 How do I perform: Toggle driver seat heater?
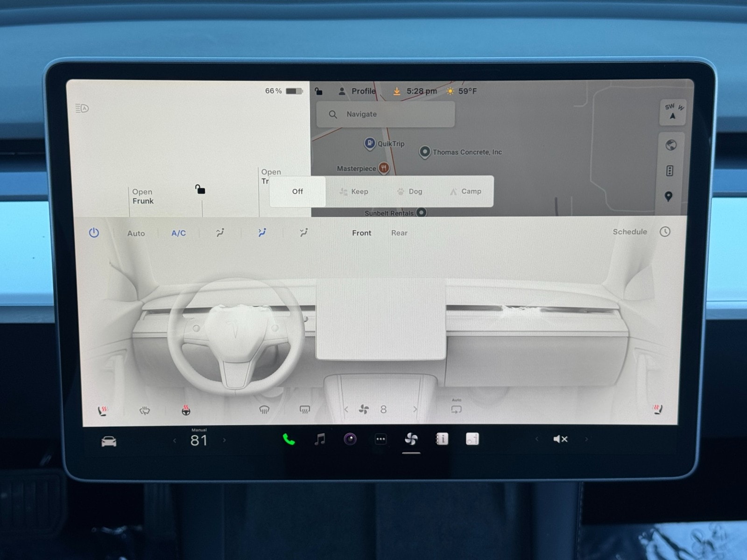pyautogui.click(x=102, y=410)
